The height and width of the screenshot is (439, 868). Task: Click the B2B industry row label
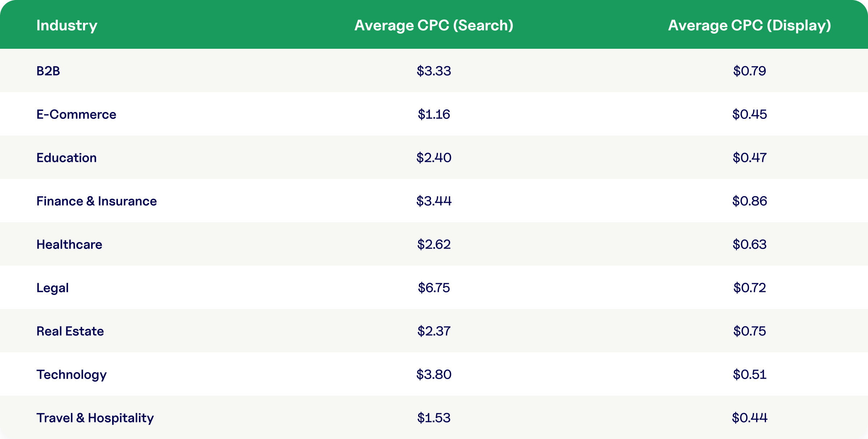pos(48,71)
